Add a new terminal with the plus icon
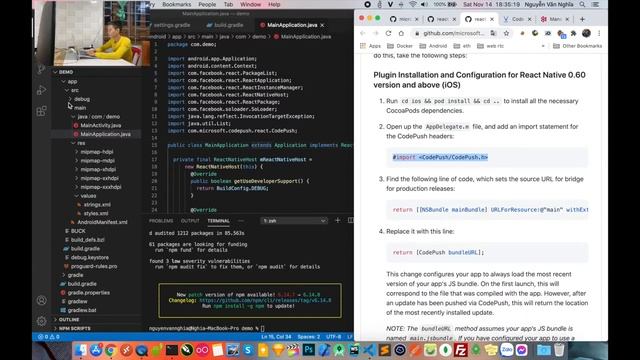Screen dimensions: 640x360 pyautogui.click(x=337, y=220)
